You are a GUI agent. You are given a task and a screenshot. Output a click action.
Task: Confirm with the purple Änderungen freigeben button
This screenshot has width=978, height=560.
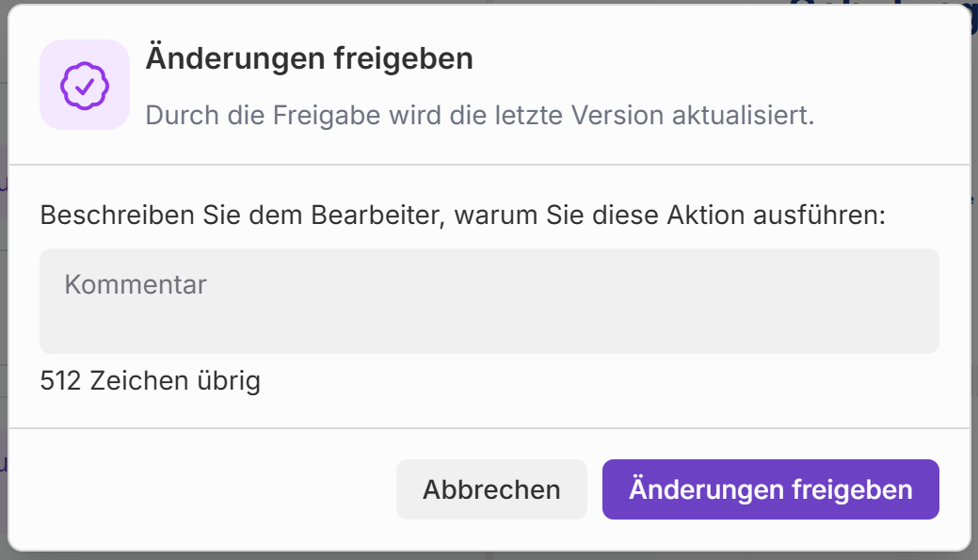[770, 489]
